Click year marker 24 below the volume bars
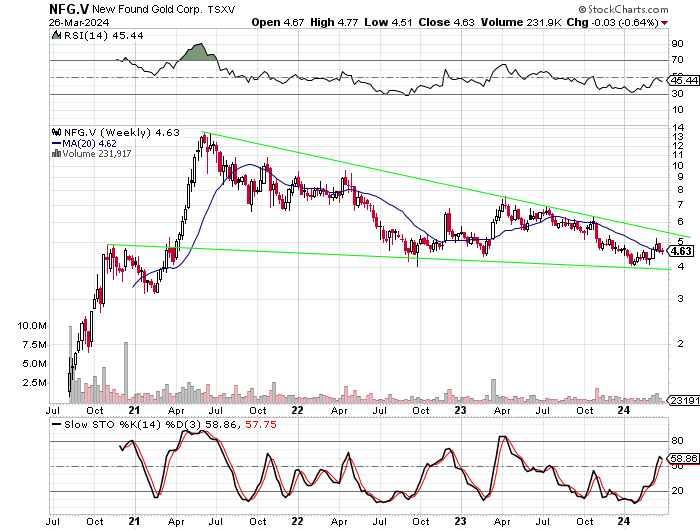 coord(624,410)
